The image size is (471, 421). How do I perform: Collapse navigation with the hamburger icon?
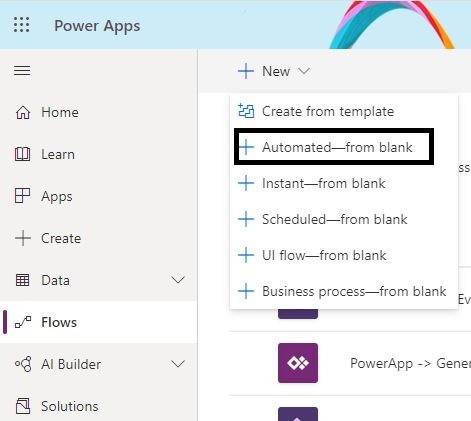point(22,71)
